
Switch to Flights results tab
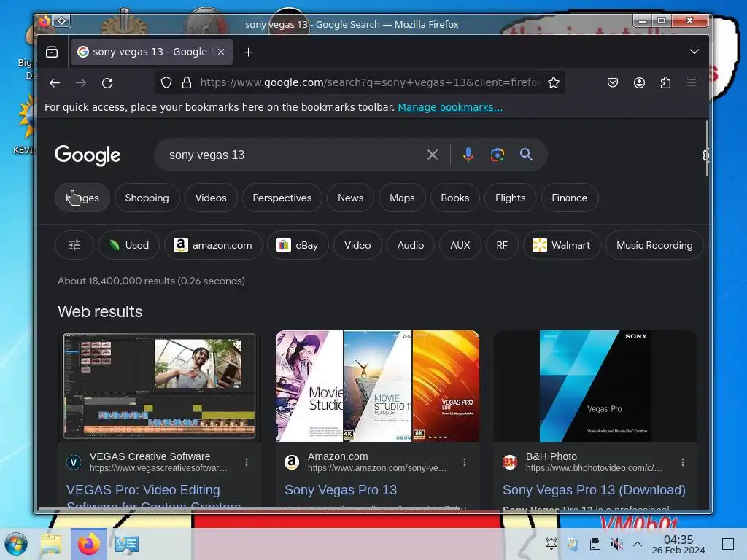coord(510,198)
